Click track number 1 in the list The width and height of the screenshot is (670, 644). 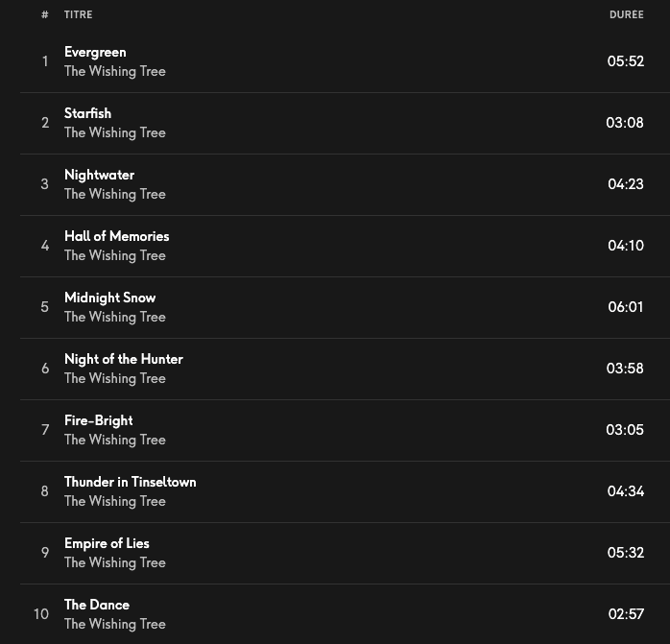(44, 61)
